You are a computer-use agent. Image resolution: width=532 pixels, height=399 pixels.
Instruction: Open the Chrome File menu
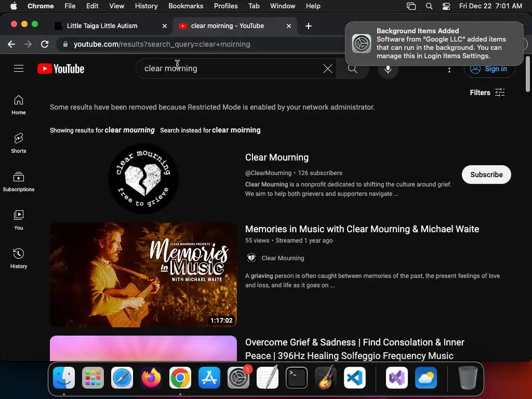click(70, 6)
